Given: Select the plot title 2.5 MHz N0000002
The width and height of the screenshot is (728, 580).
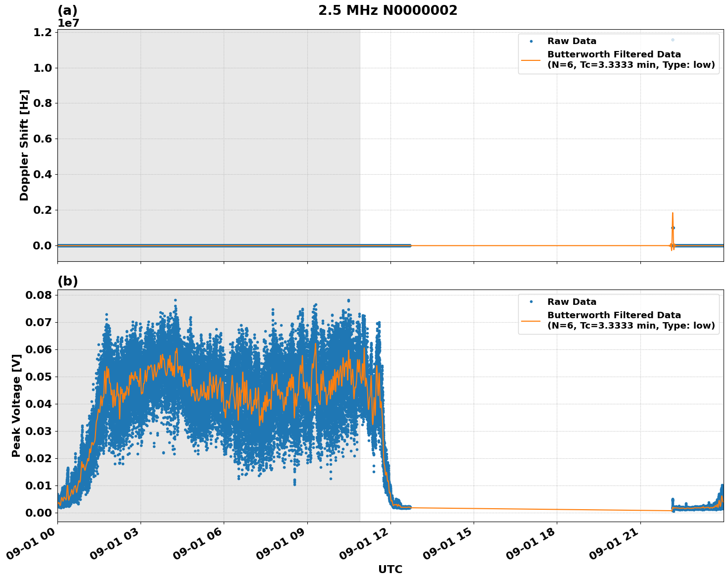Looking at the screenshot, I should click(389, 8).
